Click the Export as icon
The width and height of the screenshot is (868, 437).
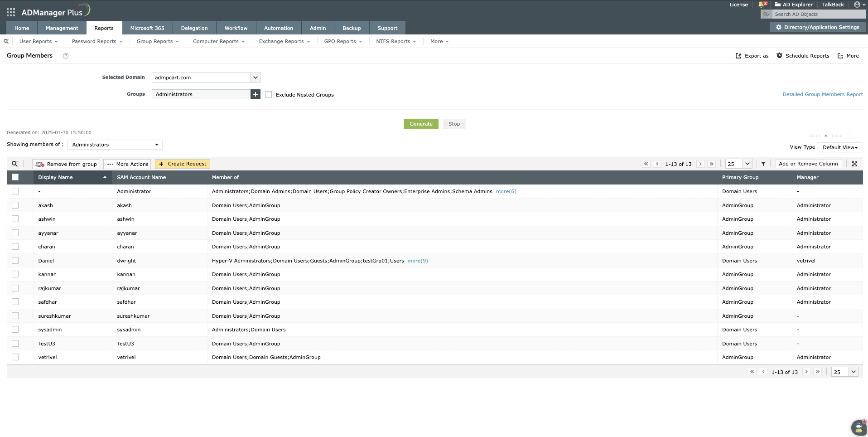tap(752, 56)
